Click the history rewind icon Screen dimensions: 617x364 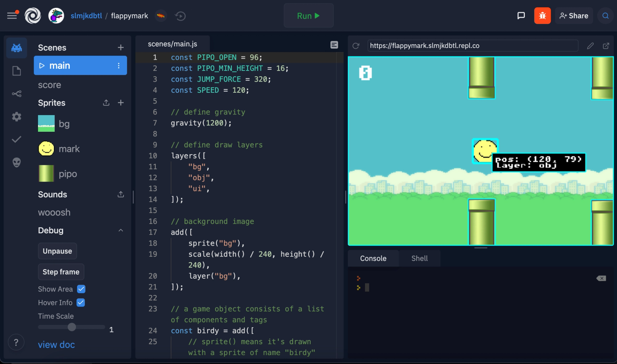pos(180,16)
